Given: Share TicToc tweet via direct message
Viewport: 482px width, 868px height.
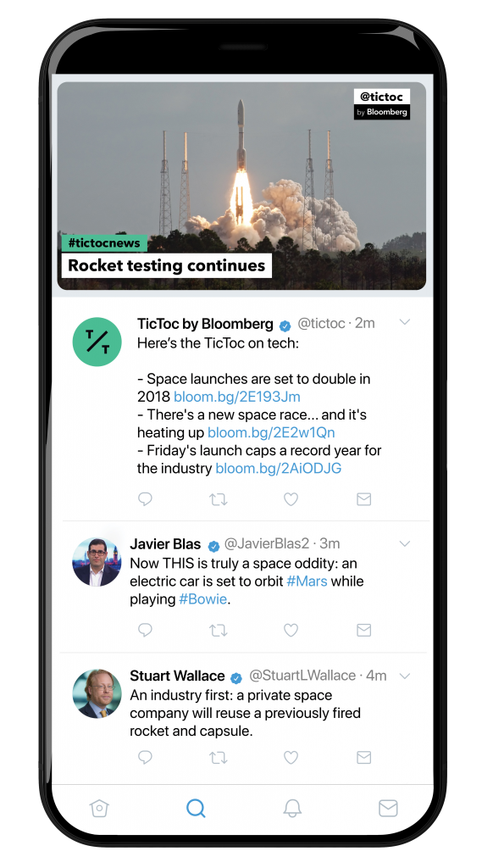Looking at the screenshot, I should coord(363,499).
